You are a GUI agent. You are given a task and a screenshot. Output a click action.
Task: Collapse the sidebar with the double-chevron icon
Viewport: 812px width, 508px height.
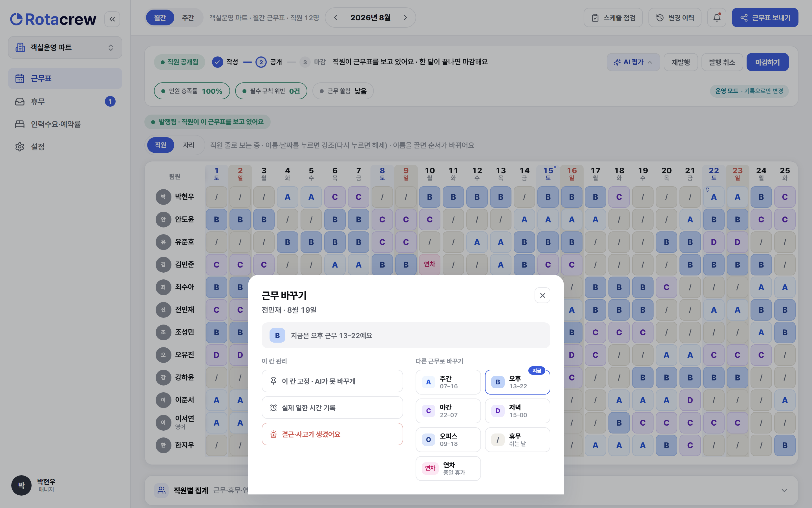pos(112,19)
